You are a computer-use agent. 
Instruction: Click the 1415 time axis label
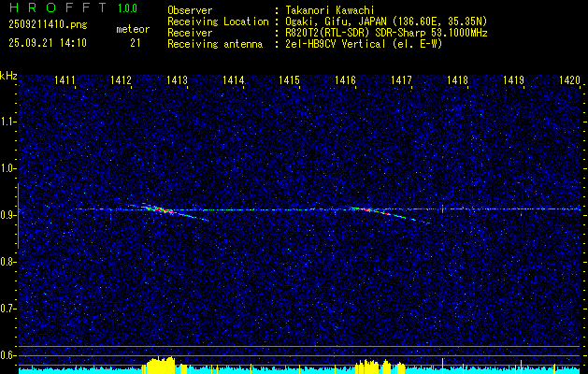coord(289,79)
